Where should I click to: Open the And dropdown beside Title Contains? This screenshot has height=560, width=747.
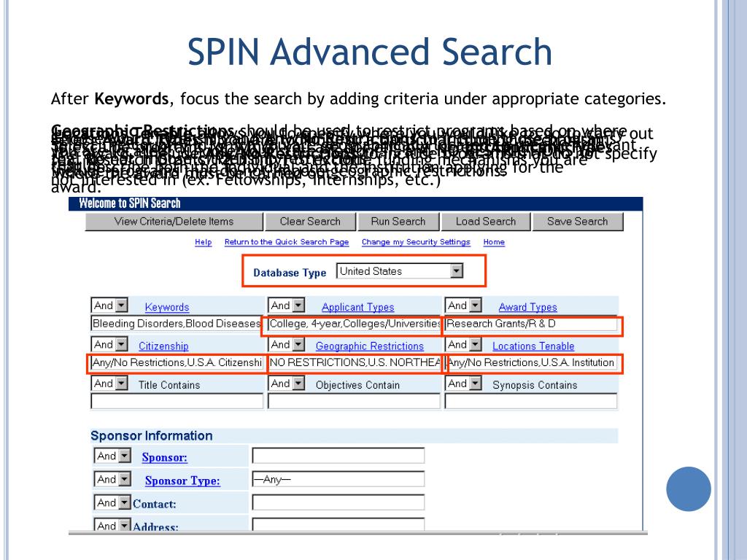(109, 384)
